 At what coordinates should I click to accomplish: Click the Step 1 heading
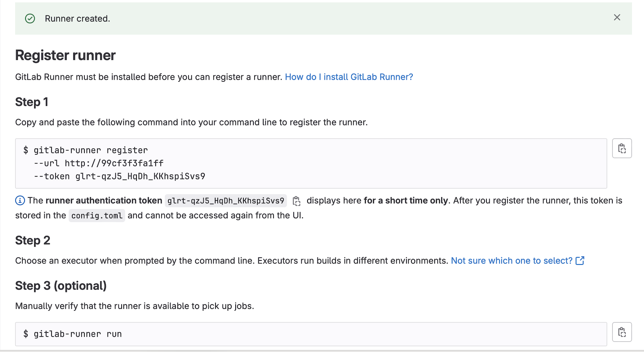pyautogui.click(x=32, y=102)
